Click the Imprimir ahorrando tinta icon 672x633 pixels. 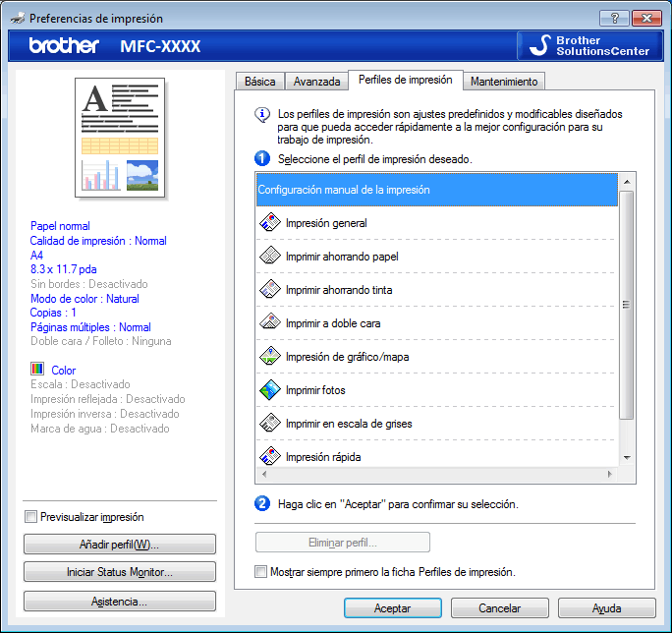(x=270, y=289)
